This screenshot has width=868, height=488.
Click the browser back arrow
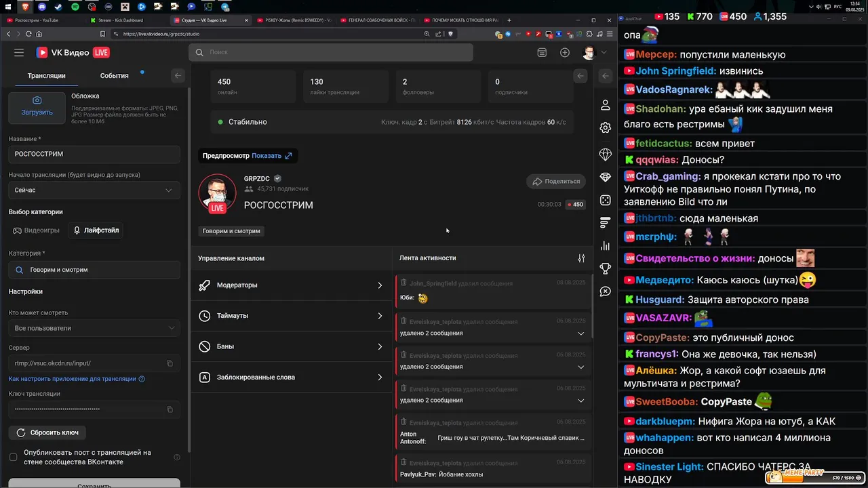(x=9, y=33)
